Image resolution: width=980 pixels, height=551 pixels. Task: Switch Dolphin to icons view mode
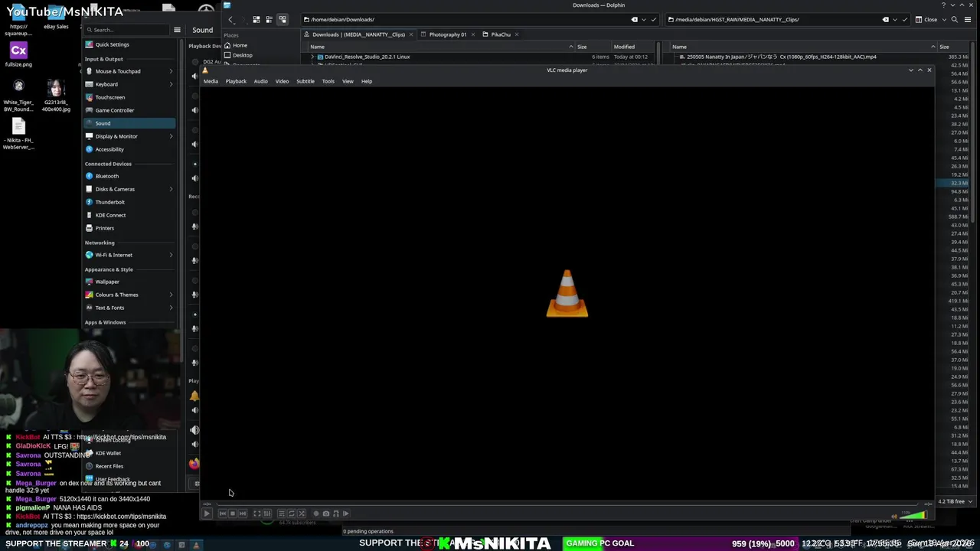(x=256, y=19)
